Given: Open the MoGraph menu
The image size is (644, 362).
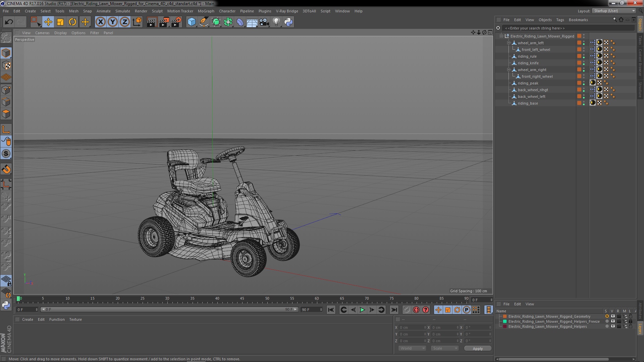Looking at the screenshot, I should pyautogui.click(x=206, y=11).
